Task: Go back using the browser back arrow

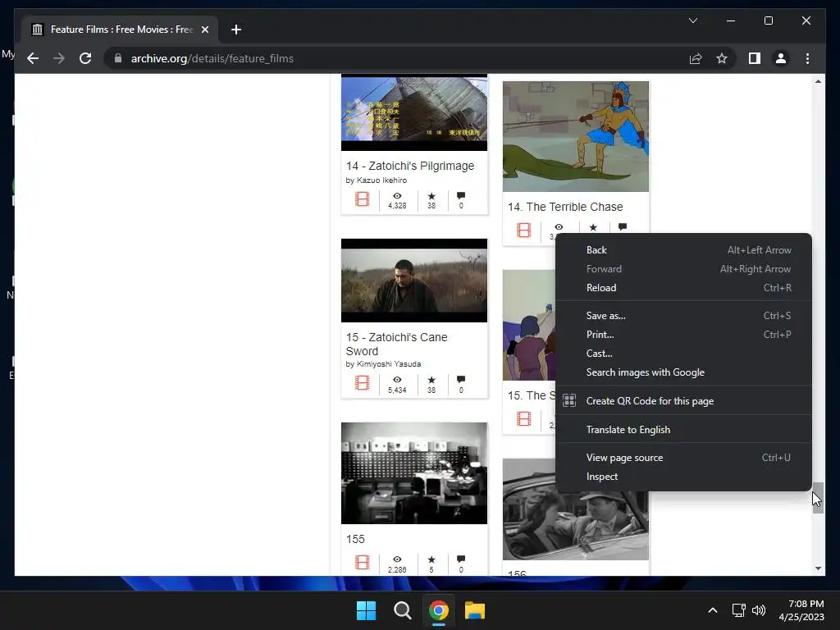Action: 33,58
